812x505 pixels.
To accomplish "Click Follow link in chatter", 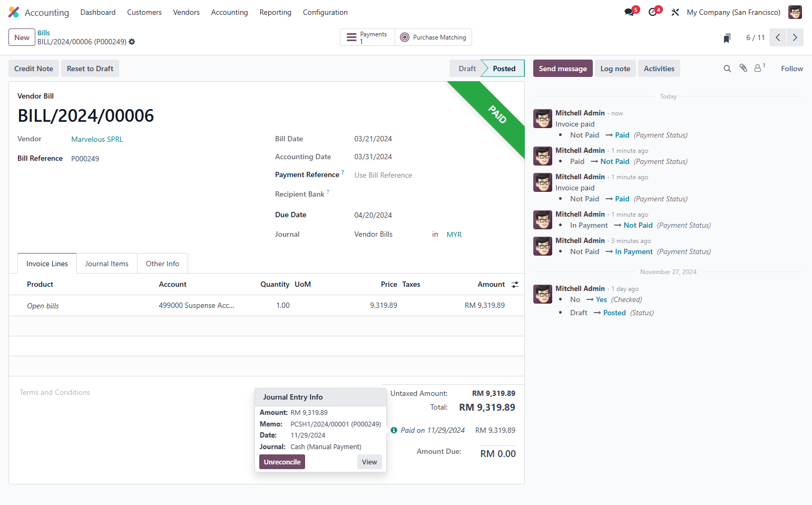I will point(792,69).
